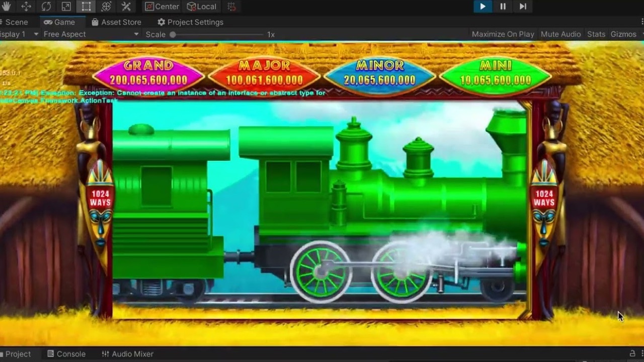The height and width of the screenshot is (362, 644).
Task: Select the Move tool
Action: [26, 7]
